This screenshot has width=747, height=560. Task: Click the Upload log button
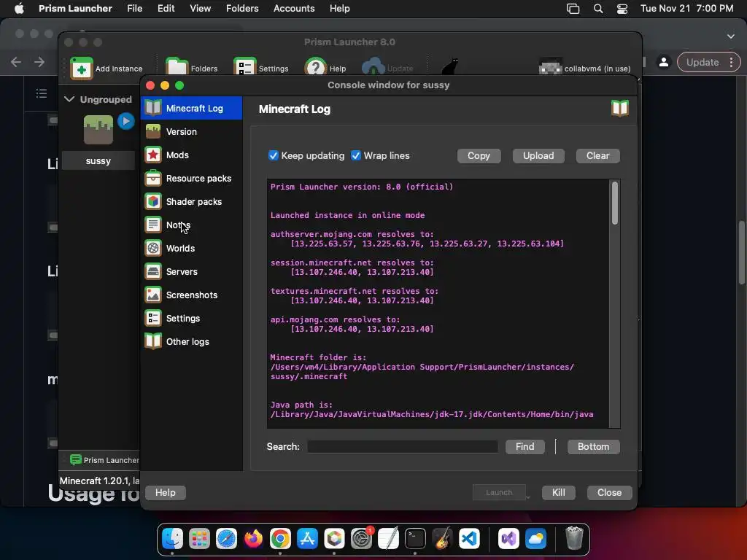coord(538,156)
